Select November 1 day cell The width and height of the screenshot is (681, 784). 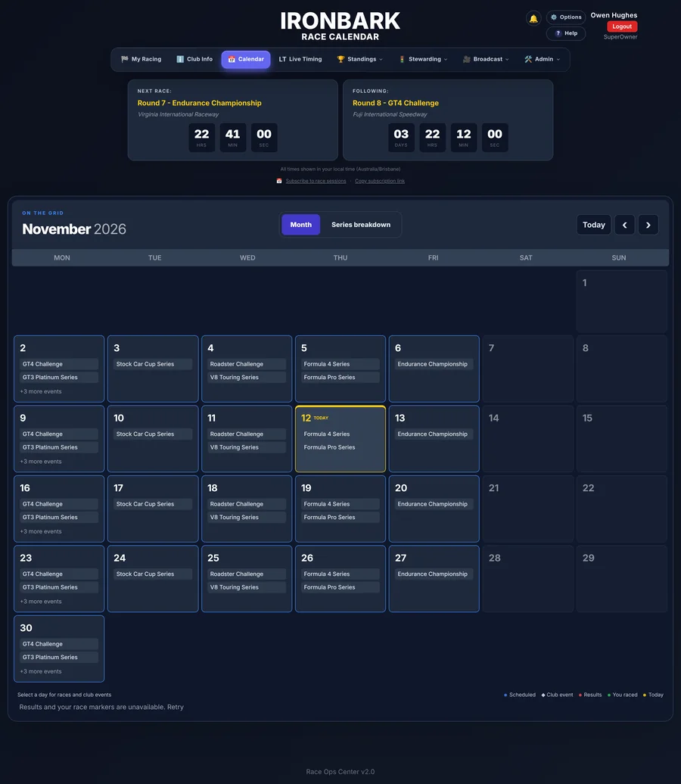[x=621, y=301]
